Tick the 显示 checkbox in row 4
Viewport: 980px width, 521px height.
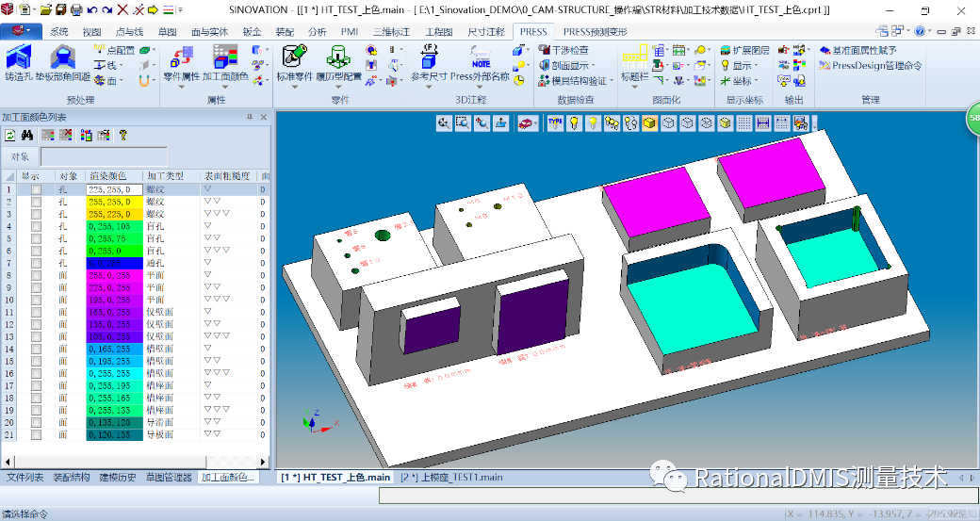click(36, 226)
